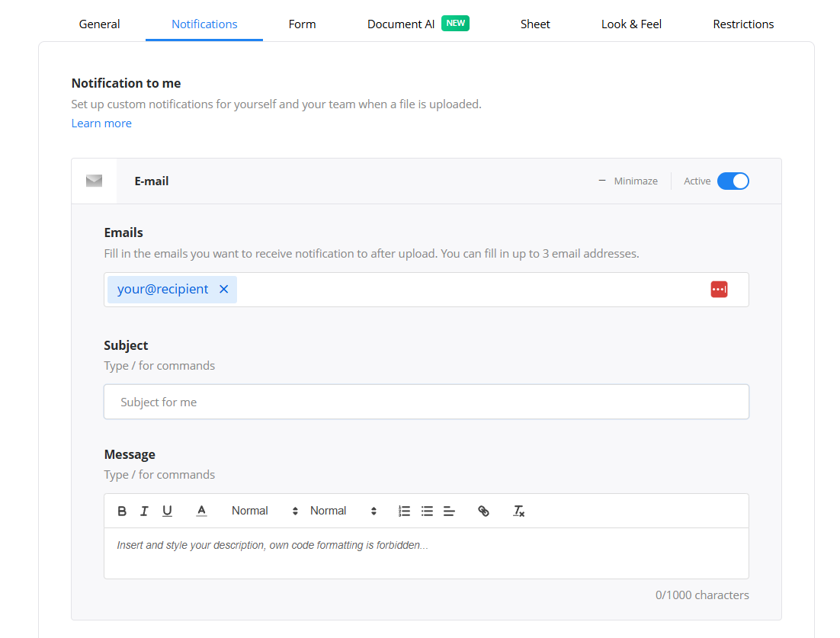Insert a hyperlink into the message
The height and width of the screenshot is (638, 840).
(484, 511)
